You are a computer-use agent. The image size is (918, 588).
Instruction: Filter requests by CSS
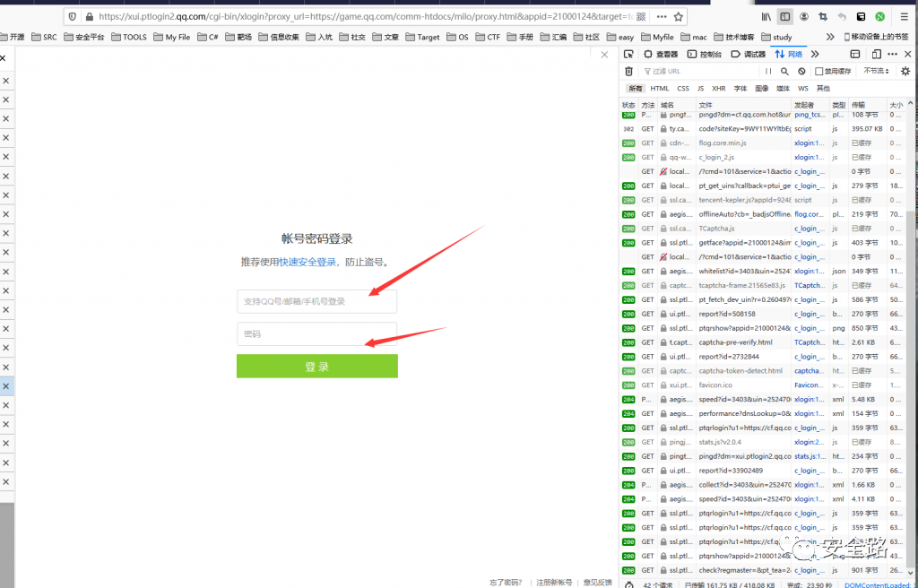pyautogui.click(x=683, y=89)
